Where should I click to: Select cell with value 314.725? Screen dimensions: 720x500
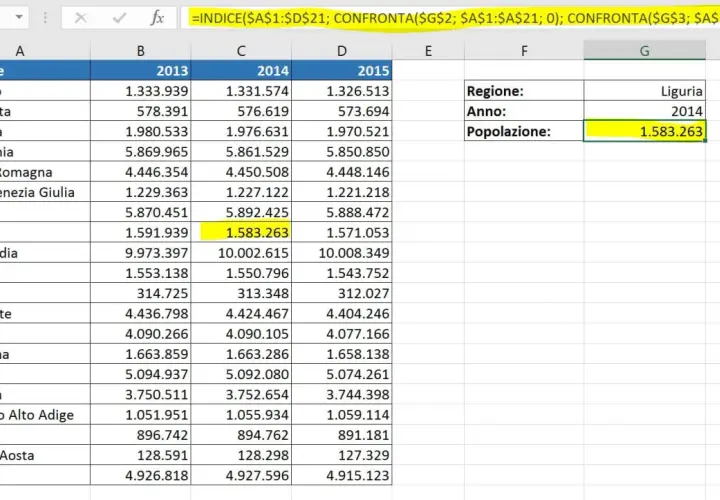coord(141,293)
